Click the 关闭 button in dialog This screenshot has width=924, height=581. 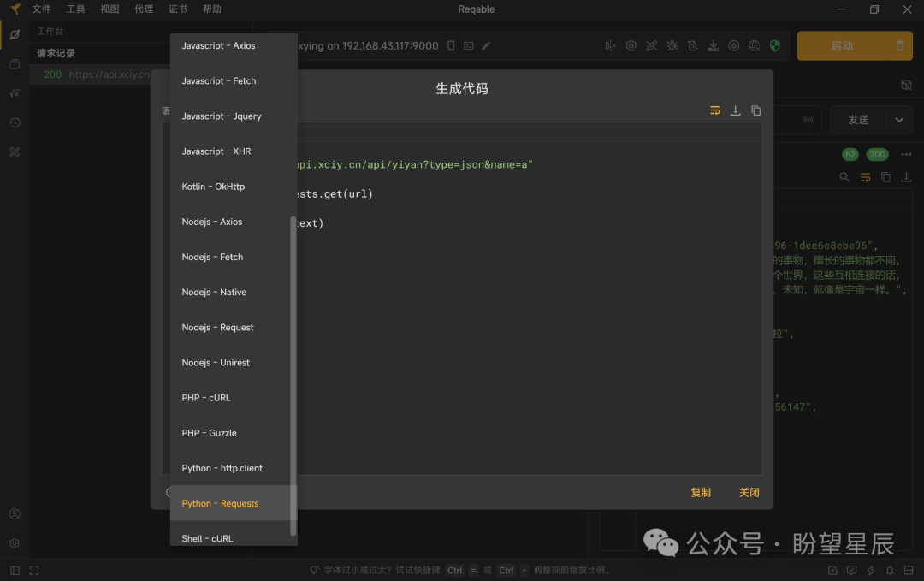click(x=749, y=493)
